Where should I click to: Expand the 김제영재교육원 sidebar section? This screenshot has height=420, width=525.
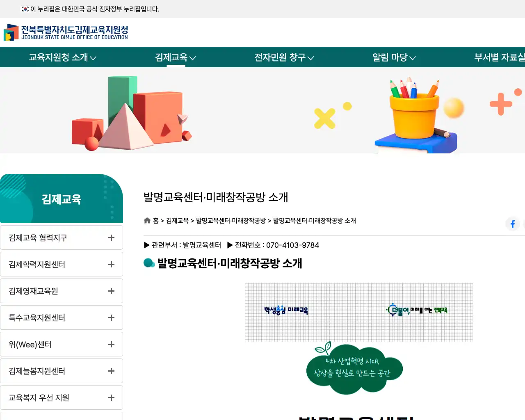110,291
